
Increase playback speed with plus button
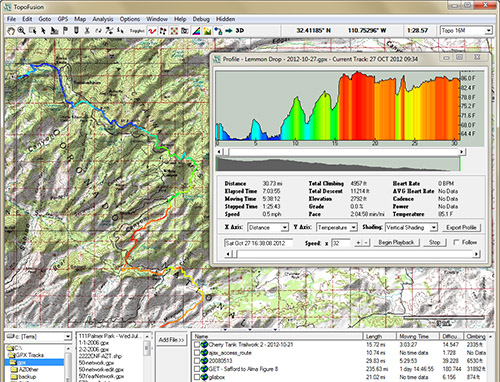pos(358,242)
